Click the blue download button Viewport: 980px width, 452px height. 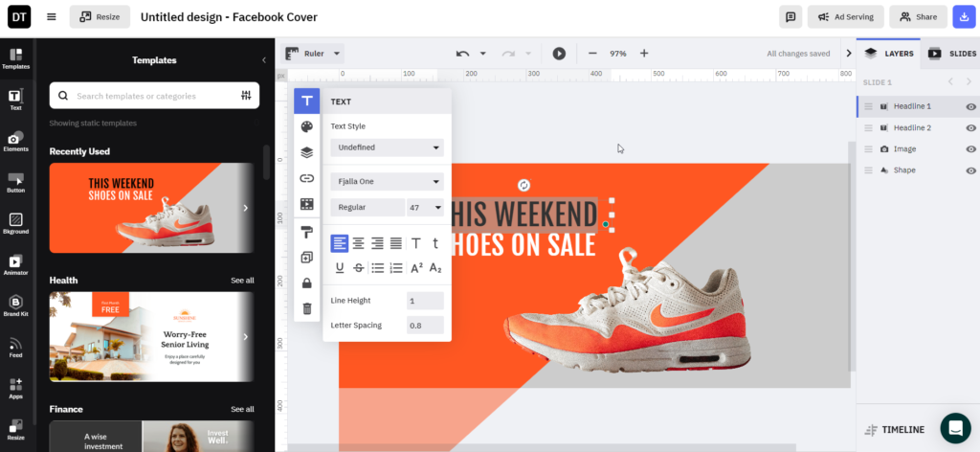[x=963, y=17]
